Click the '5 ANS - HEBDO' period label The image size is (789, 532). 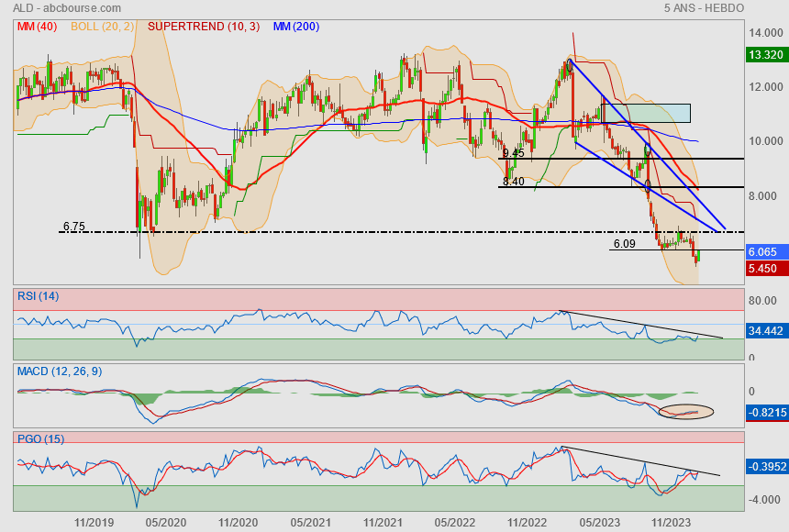click(704, 8)
